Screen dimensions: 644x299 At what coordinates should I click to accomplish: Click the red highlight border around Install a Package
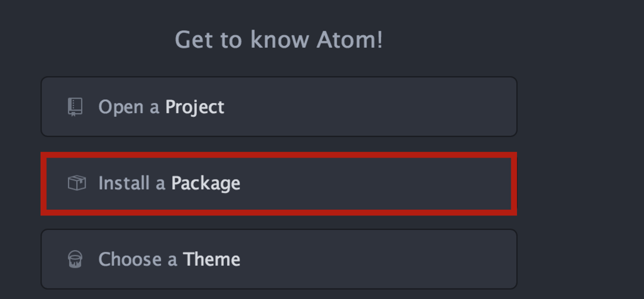[x=279, y=155]
